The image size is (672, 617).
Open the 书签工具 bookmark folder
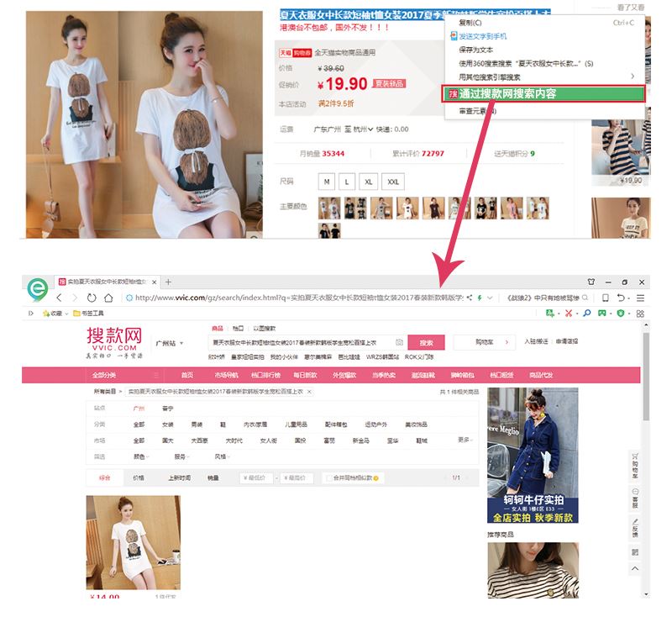pos(88,314)
